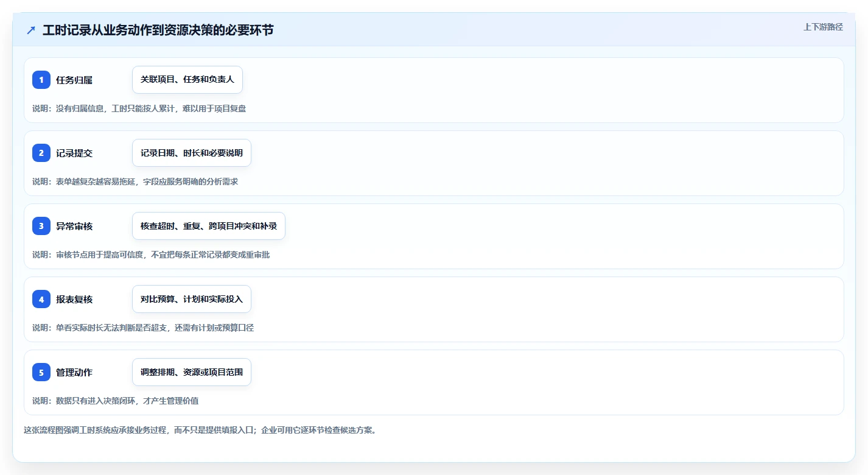Click the 任务归属 step title
This screenshot has height=475, width=868.
tap(74, 80)
